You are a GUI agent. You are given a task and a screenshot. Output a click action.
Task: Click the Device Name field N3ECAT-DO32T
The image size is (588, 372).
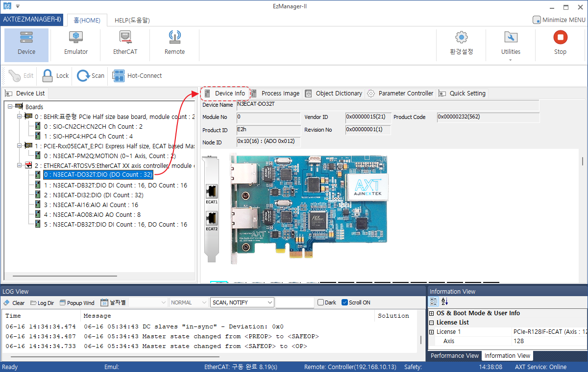387,105
